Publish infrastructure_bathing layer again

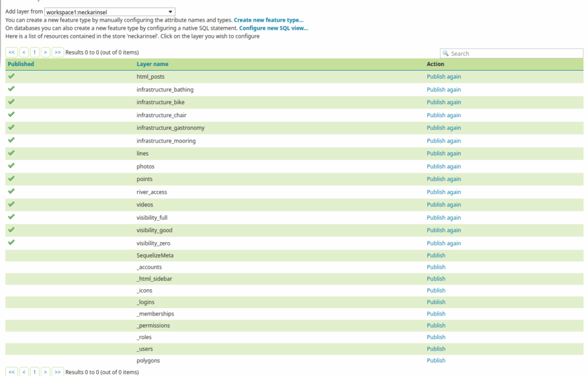pyautogui.click(x=444, y=89)
